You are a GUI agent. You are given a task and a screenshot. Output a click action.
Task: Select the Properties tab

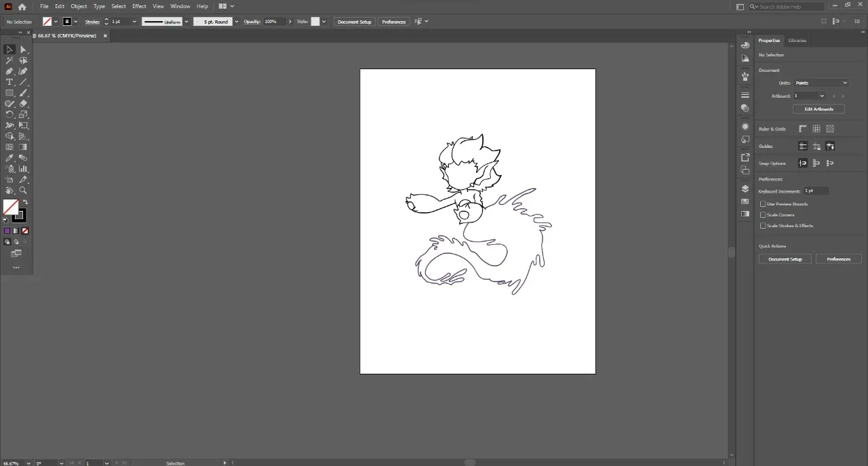(769, 41)
